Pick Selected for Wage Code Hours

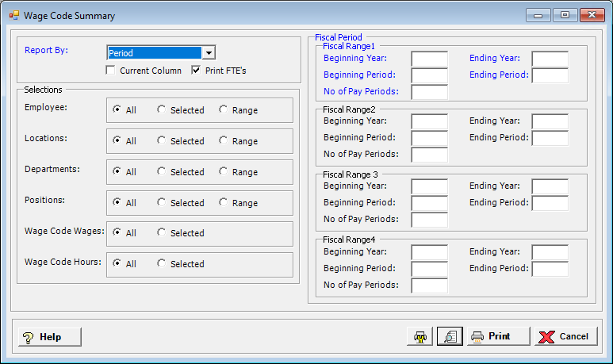[x=162, y=264]
